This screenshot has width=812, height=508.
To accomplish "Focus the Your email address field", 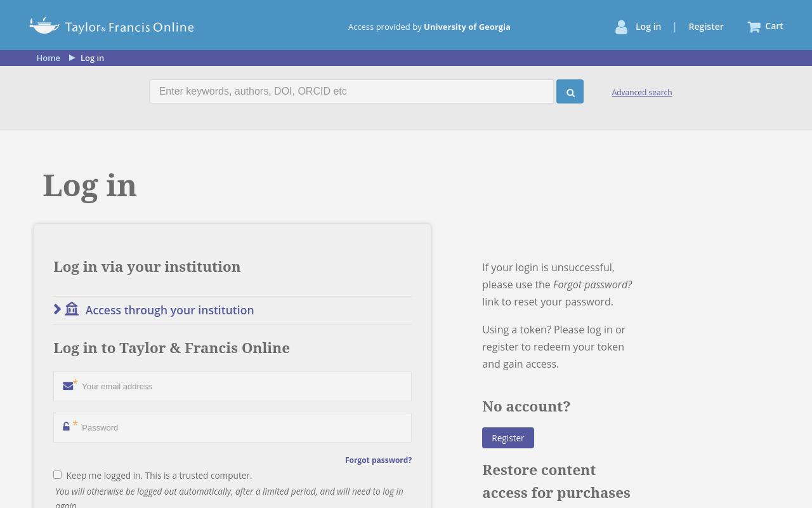I will [232, 386].
